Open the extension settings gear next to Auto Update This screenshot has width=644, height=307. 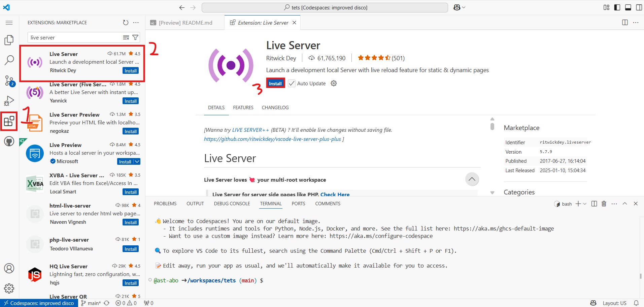point(334,83)
